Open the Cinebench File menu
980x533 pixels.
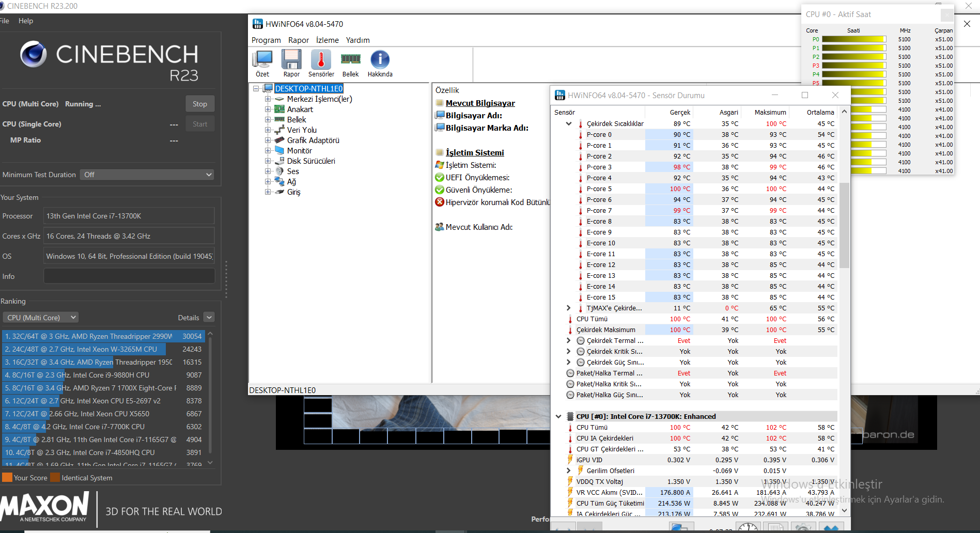point(5,21)
